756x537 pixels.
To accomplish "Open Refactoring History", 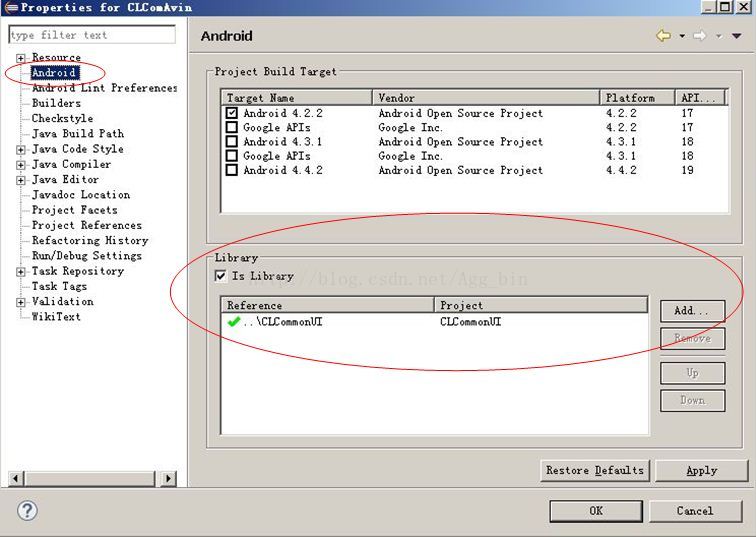I will [x=90, y=241].
